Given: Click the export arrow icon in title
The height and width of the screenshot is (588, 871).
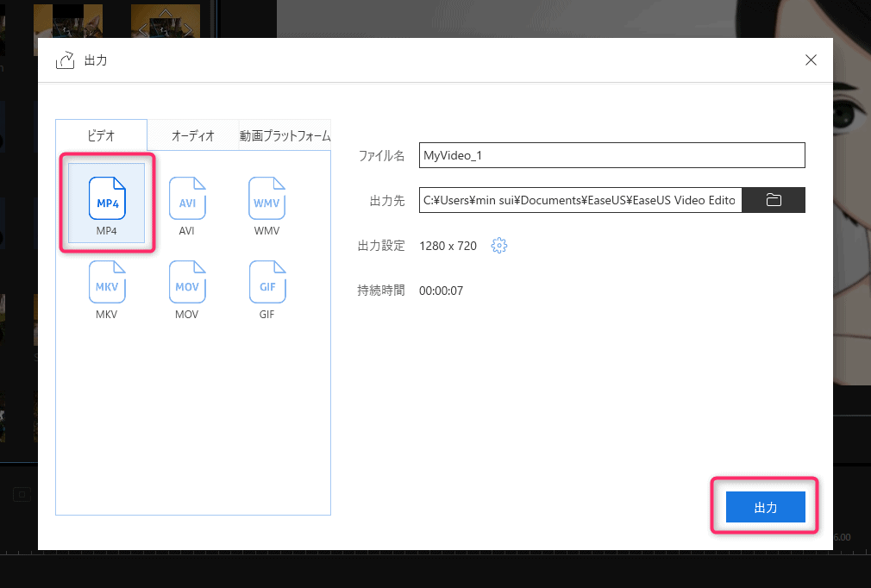Looking at the screenshot, I should [x=66, y=60].
